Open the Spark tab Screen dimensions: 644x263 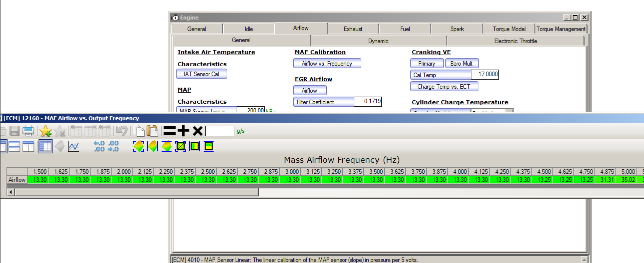pyautogui.click(x=457, y=29)
